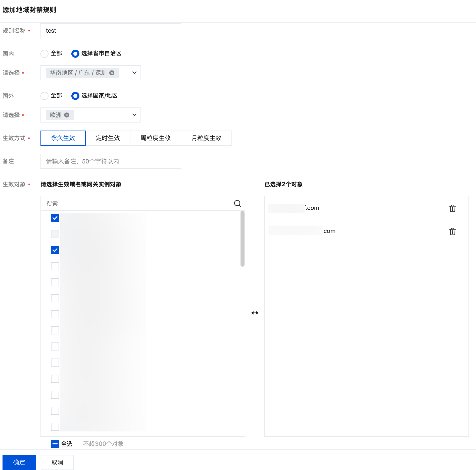Image resolution: width=476 pixels, height=470 pixels.
Task: Focus the 备注 remark input field
Action: click(111, 161)
